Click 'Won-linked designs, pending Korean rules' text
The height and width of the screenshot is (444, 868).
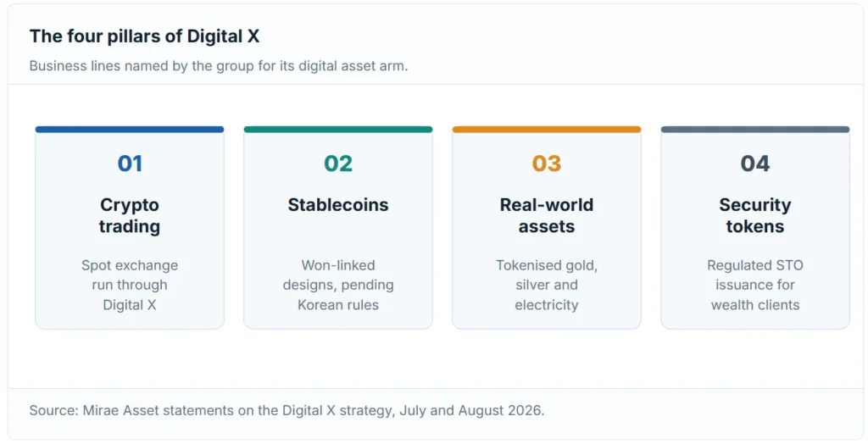tap(338, 285)
